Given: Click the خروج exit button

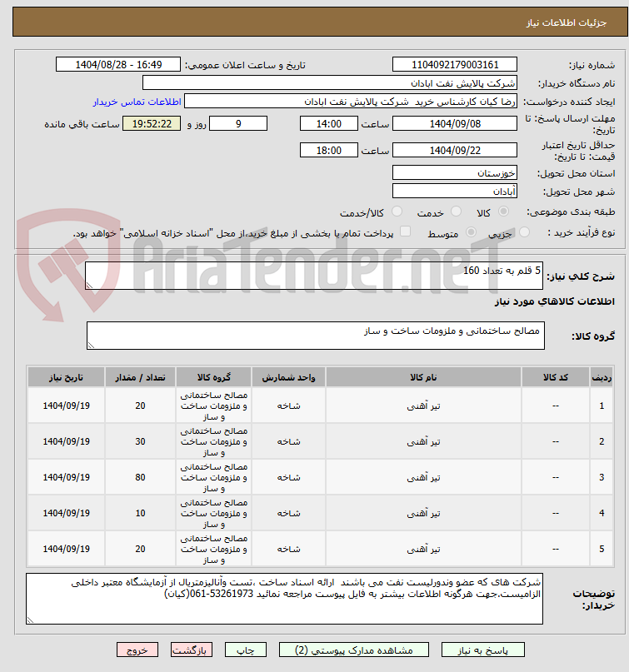Looking at the screenshot, I should tap(137, 650).
